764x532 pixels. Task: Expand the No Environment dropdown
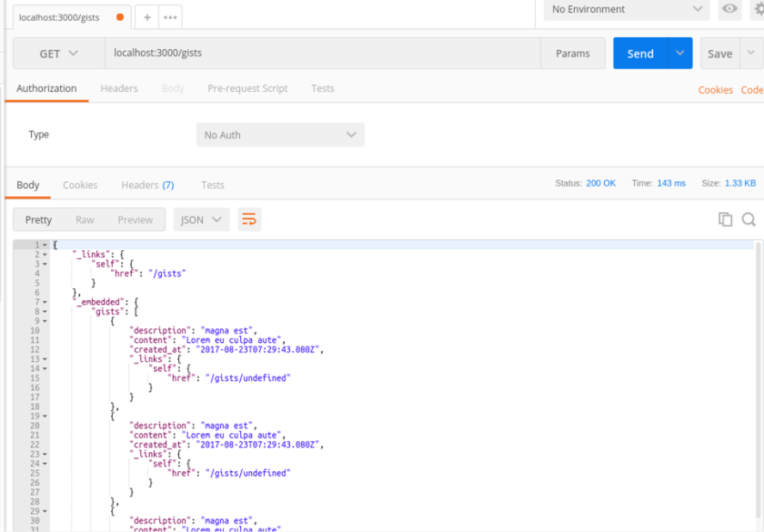pos(627,9)
